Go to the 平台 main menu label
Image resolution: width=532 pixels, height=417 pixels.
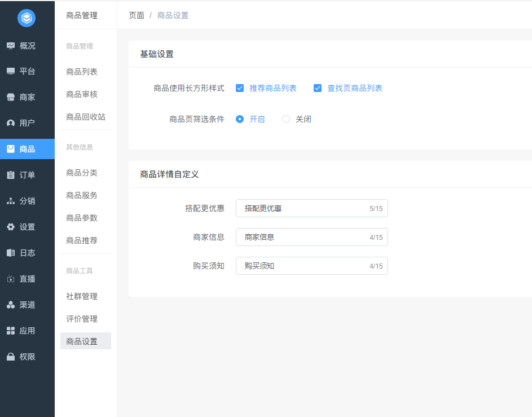[28, 71]
